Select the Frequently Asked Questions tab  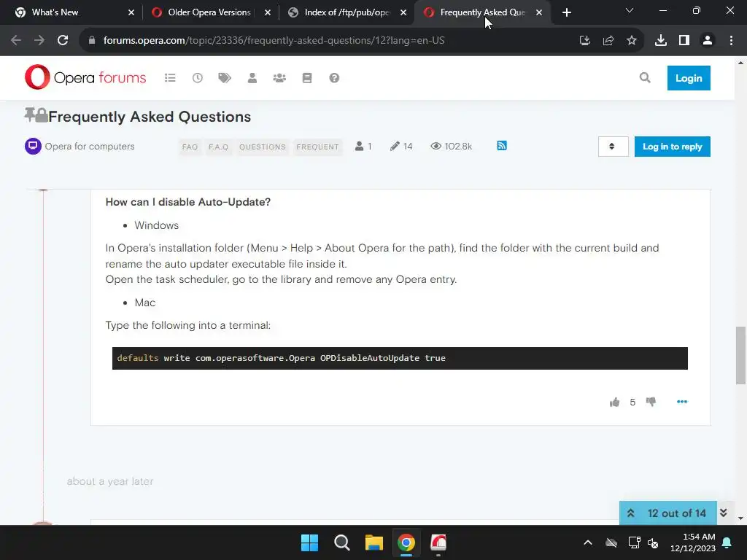pyautogui.click(x=483, y=12)
